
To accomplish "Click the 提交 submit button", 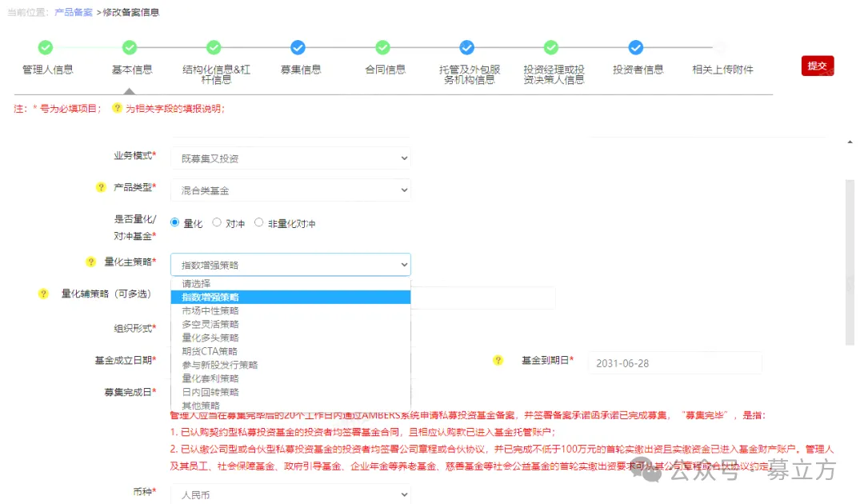I will [817, 66].
